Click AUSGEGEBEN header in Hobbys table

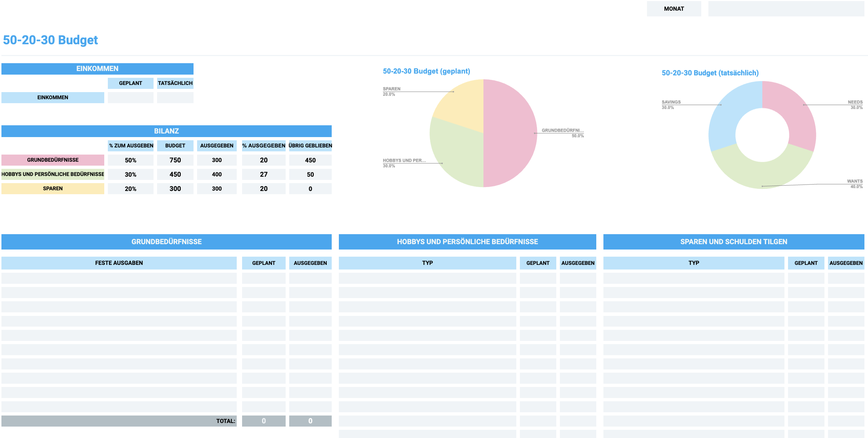(x=578, y=263)
